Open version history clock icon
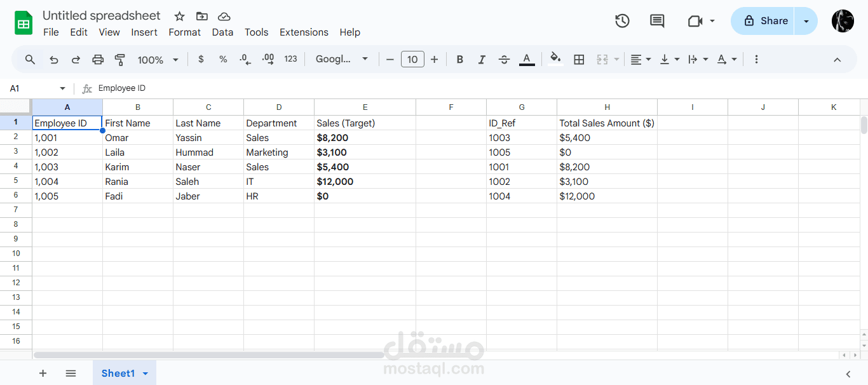This screenshot has height=385, width=868. pos(622,21)
